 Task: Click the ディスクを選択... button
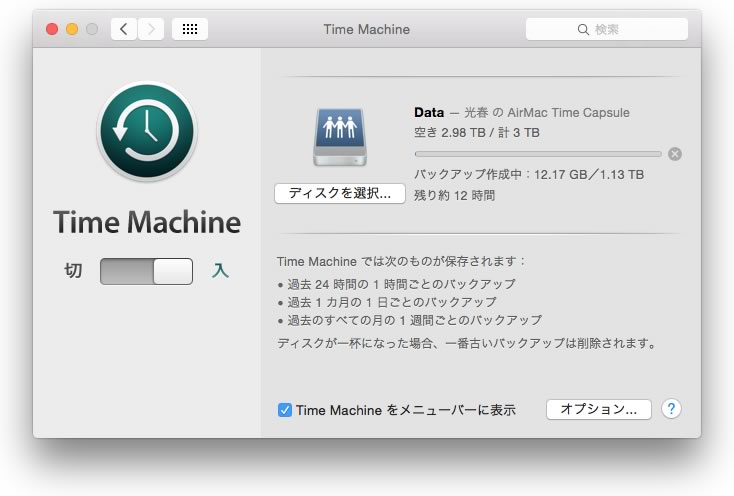point(340,193)
